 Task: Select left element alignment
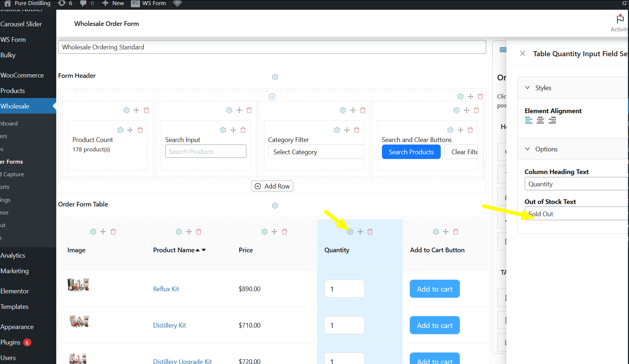pos(529,120)
